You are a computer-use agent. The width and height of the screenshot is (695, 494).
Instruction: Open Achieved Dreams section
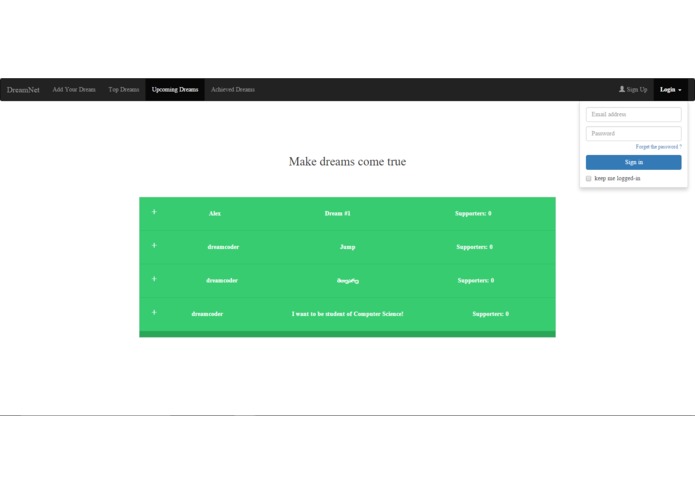coord(233,89)
